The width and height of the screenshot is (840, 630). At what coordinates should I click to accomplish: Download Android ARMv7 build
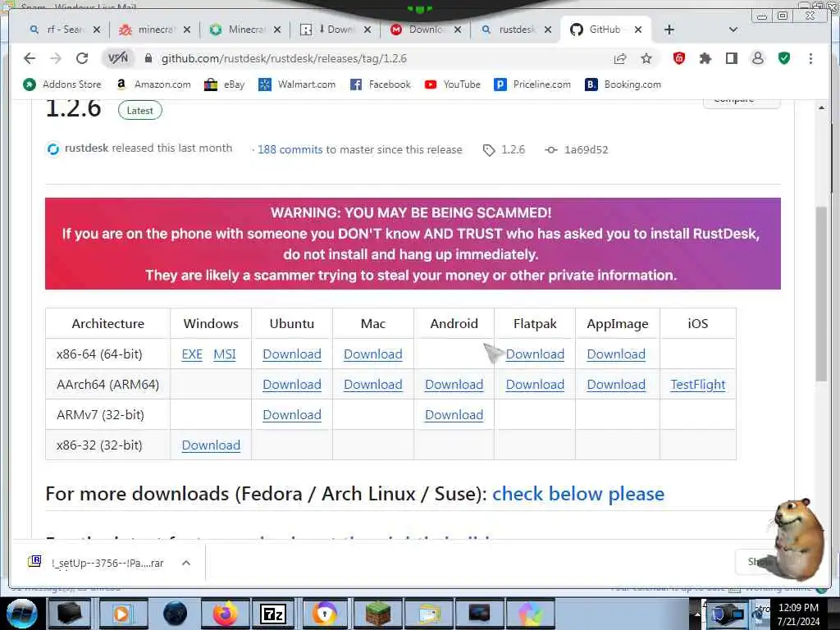tap(454, 415)
